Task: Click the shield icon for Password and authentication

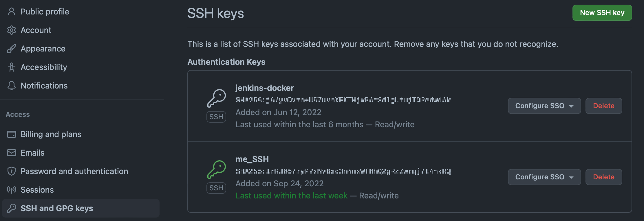Action: click(x=12, y=171)
